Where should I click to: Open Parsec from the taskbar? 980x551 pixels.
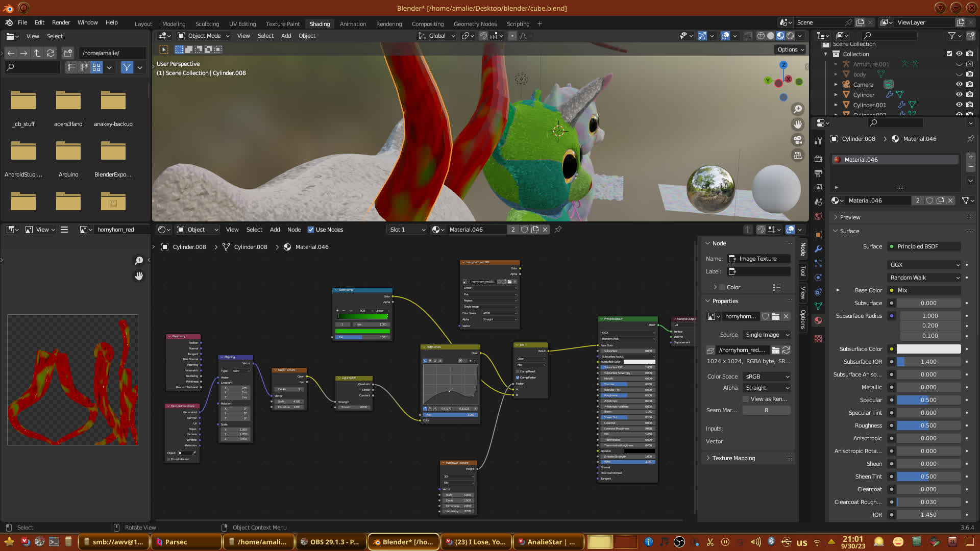click(x=176, y=542)
